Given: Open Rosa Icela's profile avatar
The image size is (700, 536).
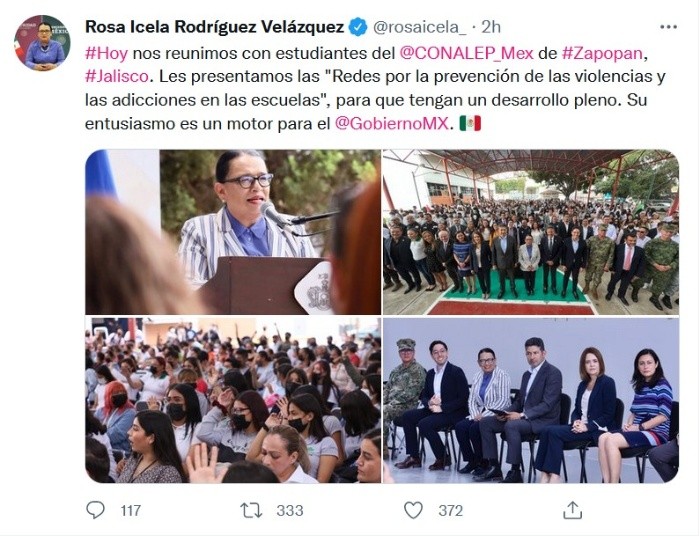Looking at the screenshot, I should tap(42, 43).
